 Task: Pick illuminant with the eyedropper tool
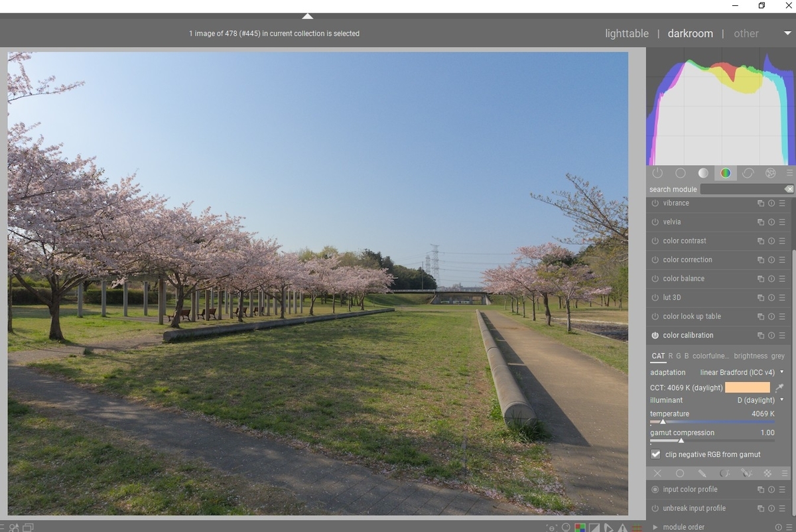point(780,387)
